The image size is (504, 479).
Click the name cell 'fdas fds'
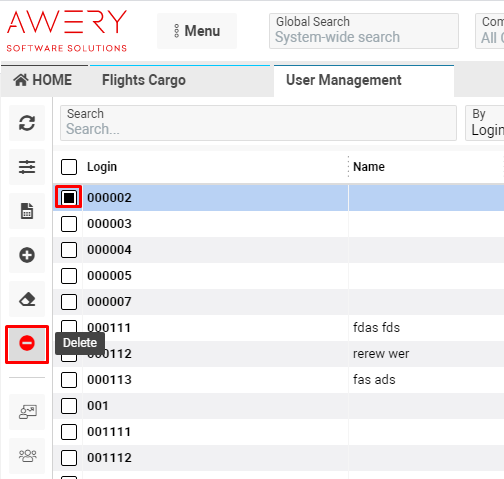pyautogui.click(x=376, y=328)
